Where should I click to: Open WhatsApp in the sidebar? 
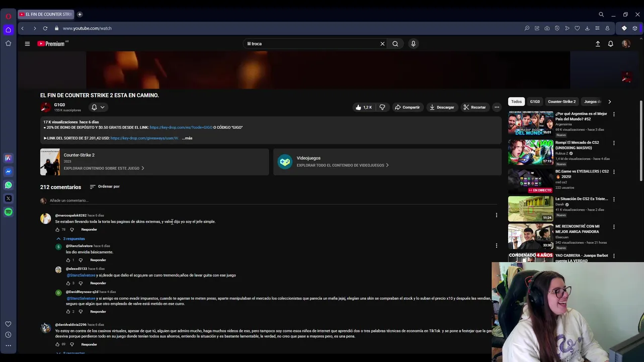tap(8, 185)
